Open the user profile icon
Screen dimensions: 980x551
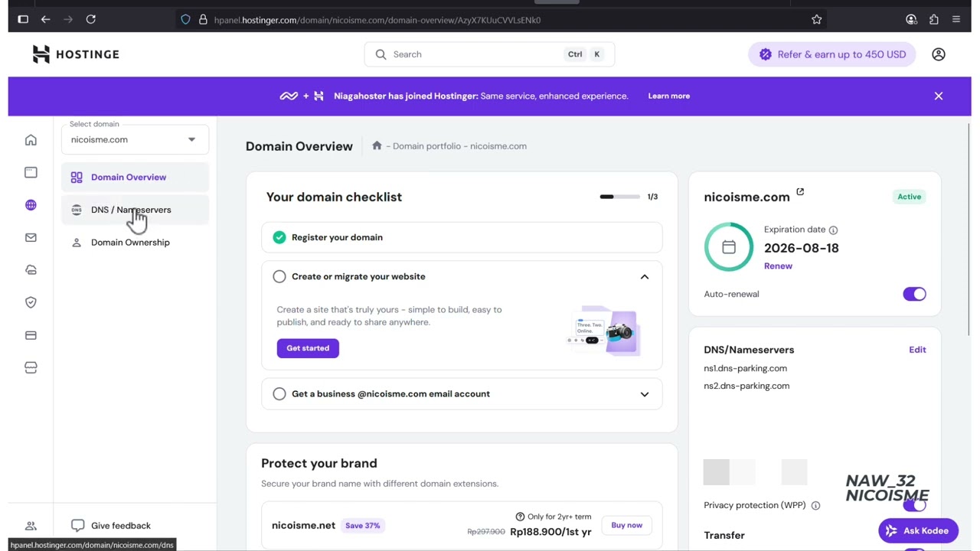939,54
